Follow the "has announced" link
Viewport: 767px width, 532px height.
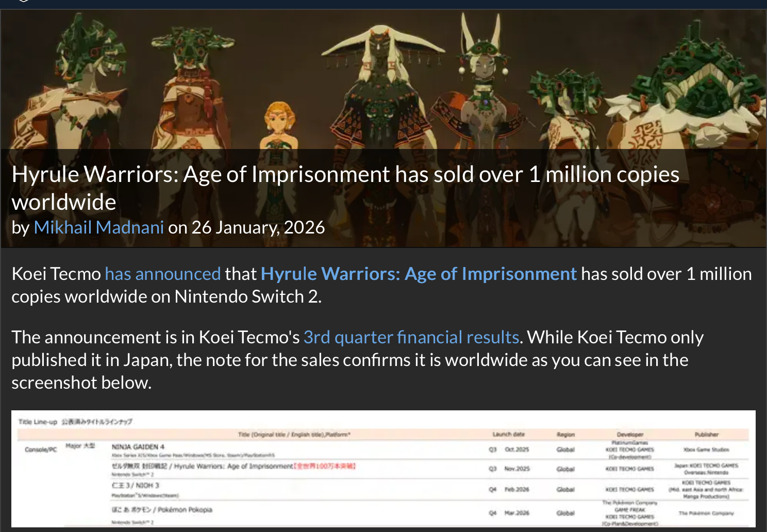pyautogui.click(x=163, y=274)
